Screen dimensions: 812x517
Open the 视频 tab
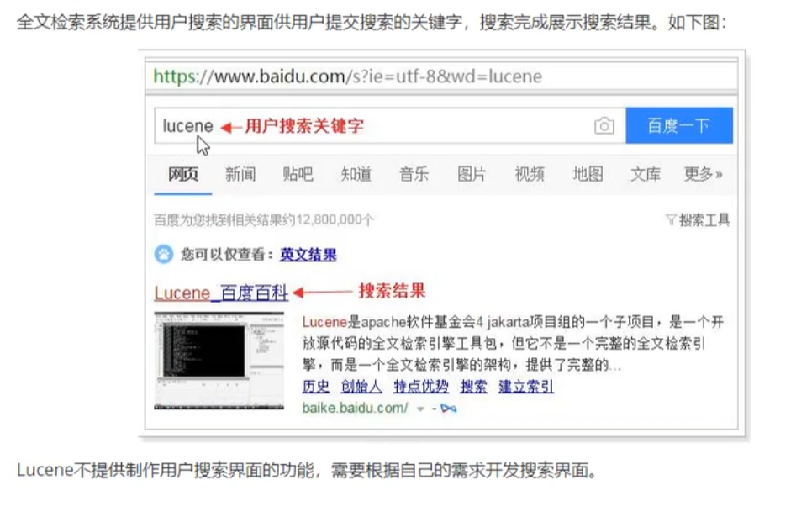pyautogui.click(x=530, y=174)
